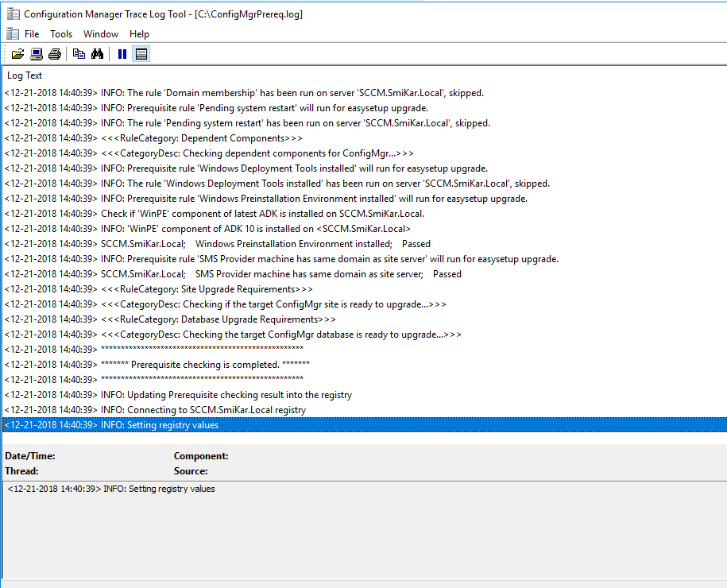Toggle the Show/Hide details pane icon
This screenshot has width=727, height=588.
141,54
